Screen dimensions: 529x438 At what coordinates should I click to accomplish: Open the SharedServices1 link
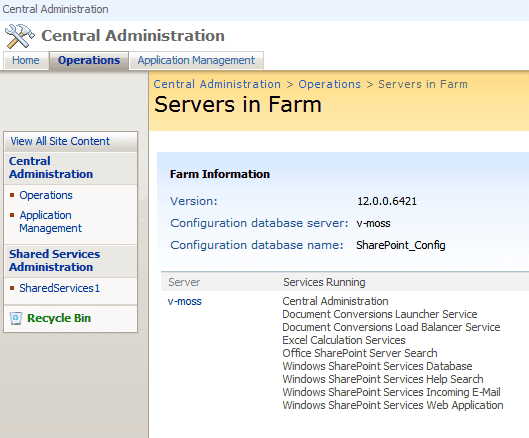point(59,288)
